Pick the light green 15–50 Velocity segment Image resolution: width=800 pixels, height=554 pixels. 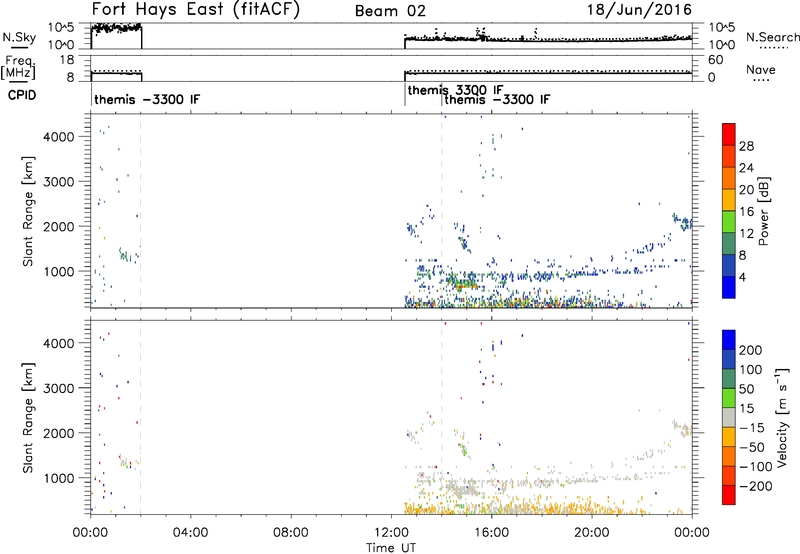click(729, 398)
